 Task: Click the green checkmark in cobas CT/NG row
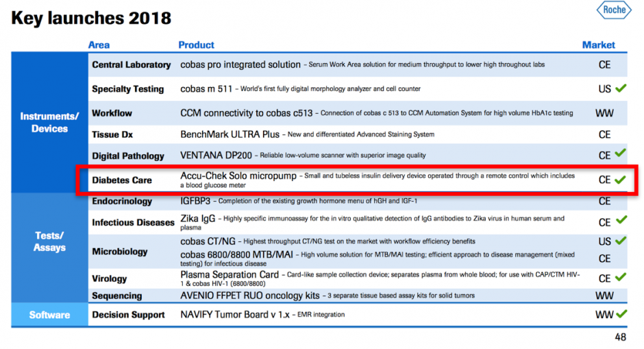tap(621, 240)
